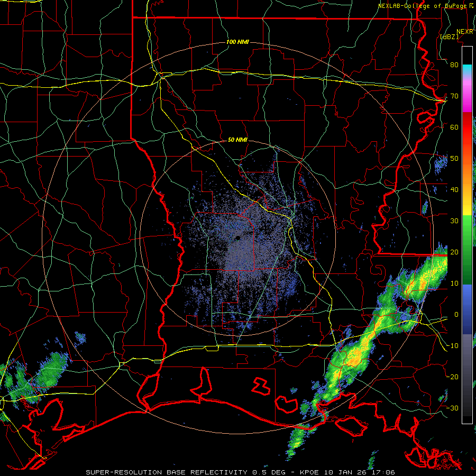Click the -30 value on the dBZ scale
476x476 pixels.
coord(452,408)
